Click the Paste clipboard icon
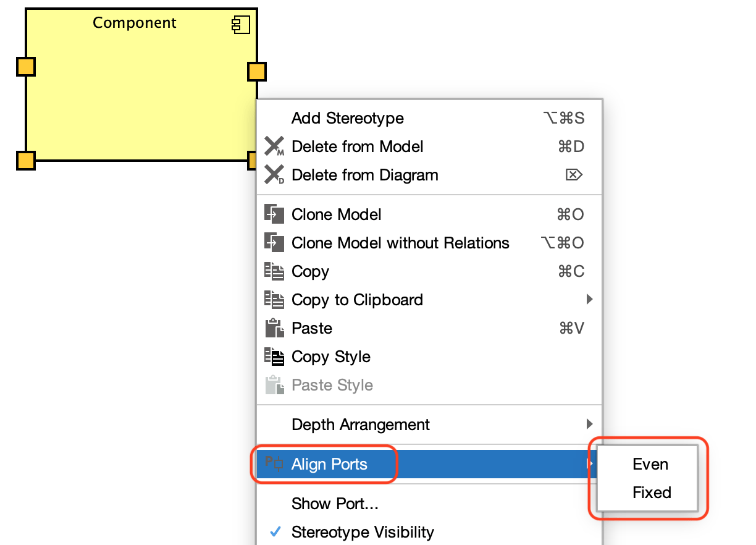The width and height of the screenshot is (756, 545). pos(274,328)
